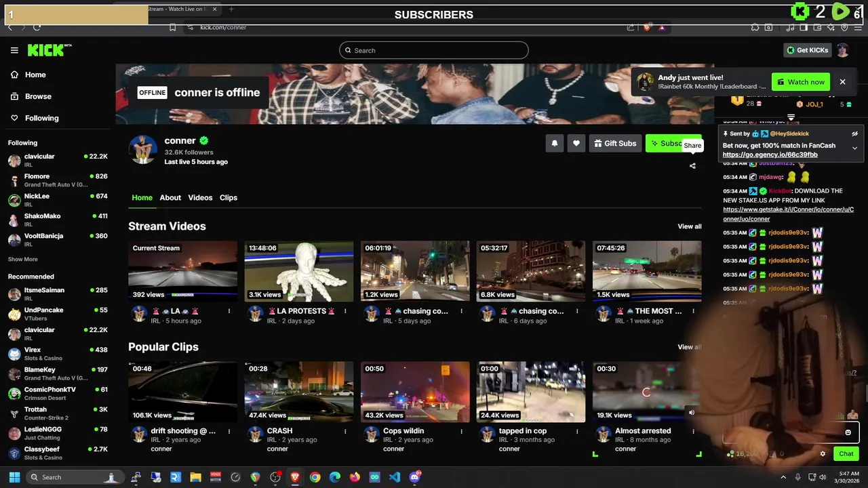This screenshot has width=868, height=488.
Task: Hide the pinned HeySidekick chat message
Action: tap(854, 134)
